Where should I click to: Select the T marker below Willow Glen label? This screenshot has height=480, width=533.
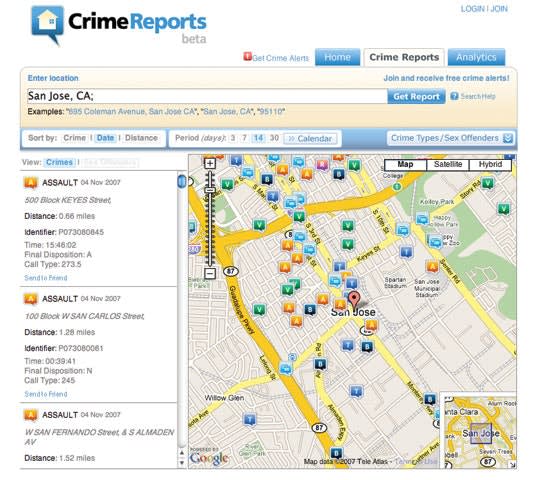[x=250, y=419]
